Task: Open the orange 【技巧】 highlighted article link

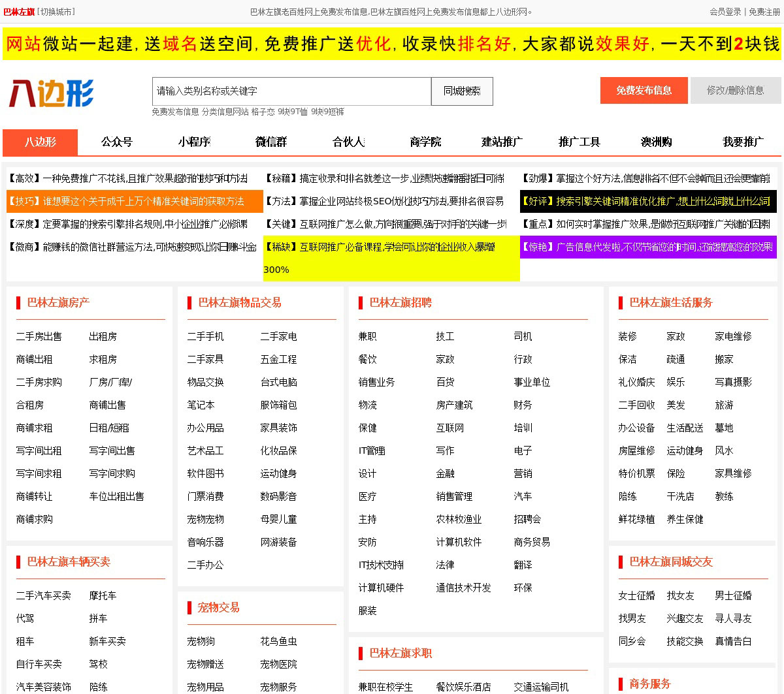Action: click(134, 202)
